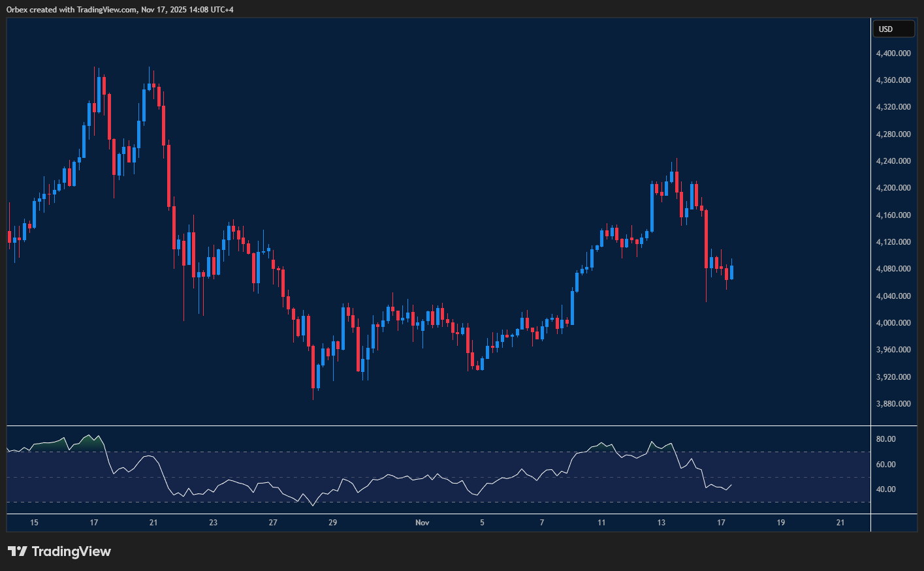
Task: Click the TradingView logo icon
Action: point(18,551)
